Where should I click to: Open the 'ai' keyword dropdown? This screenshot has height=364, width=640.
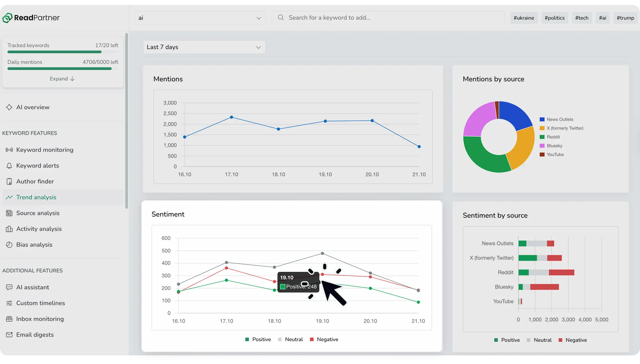click(200, 18)
